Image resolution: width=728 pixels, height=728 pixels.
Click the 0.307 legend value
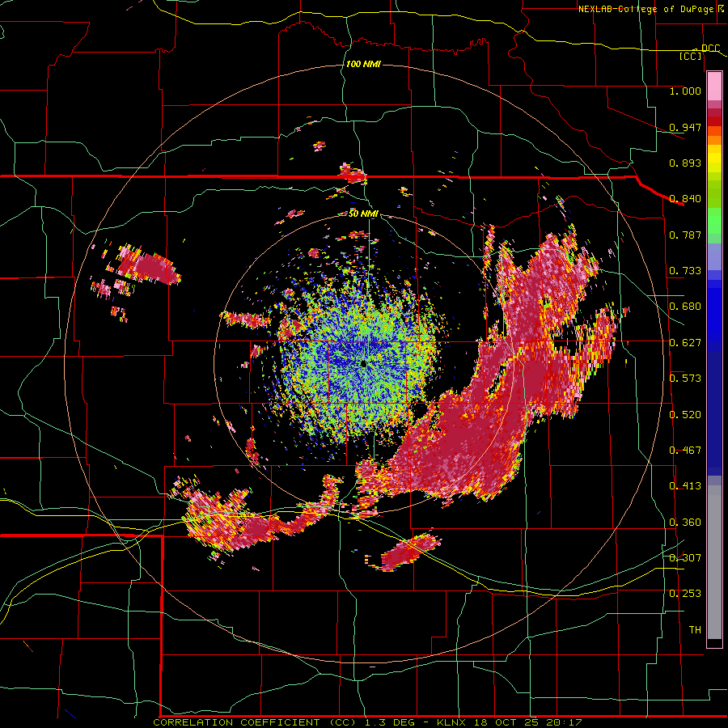685,558
